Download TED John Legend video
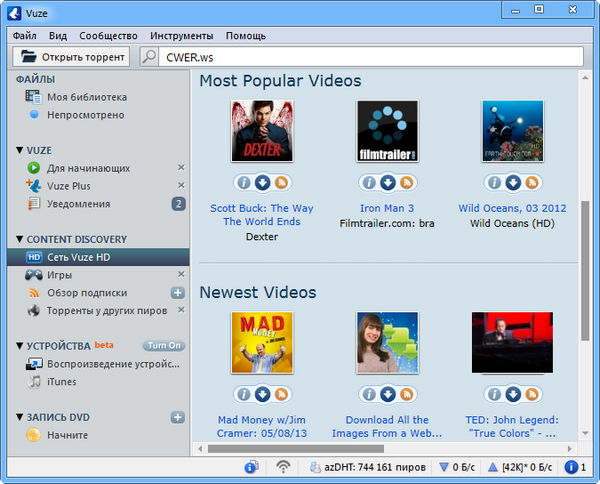 (513, 394)
